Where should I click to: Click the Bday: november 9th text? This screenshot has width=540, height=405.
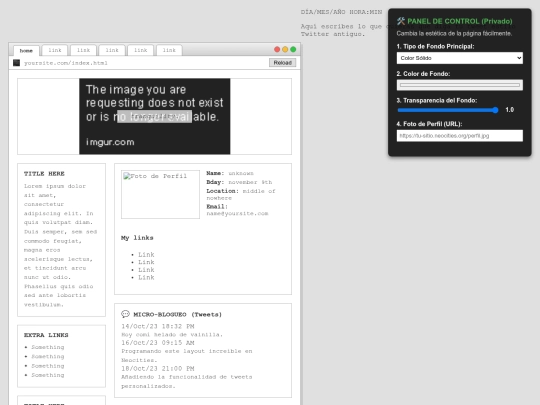pyautogui.click(x=239, y=182)
